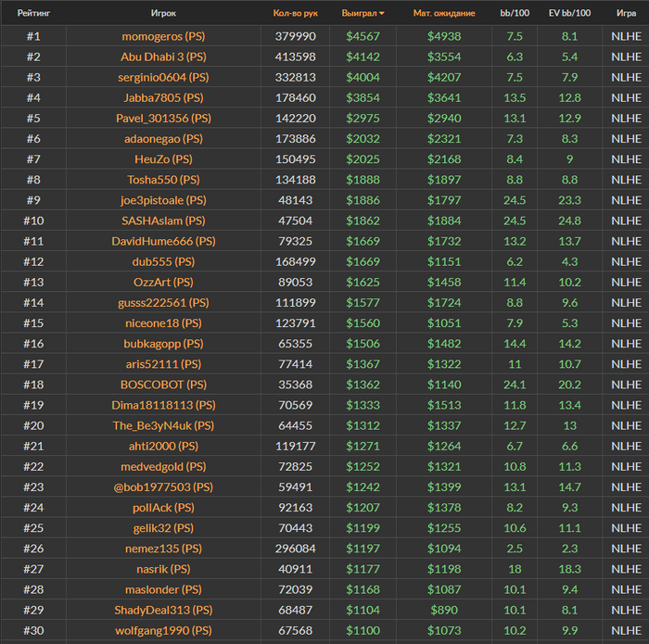The width and height of the screenshot is (649, 644).
Task: Click the Игрок column header
Action: click(163, 14)
